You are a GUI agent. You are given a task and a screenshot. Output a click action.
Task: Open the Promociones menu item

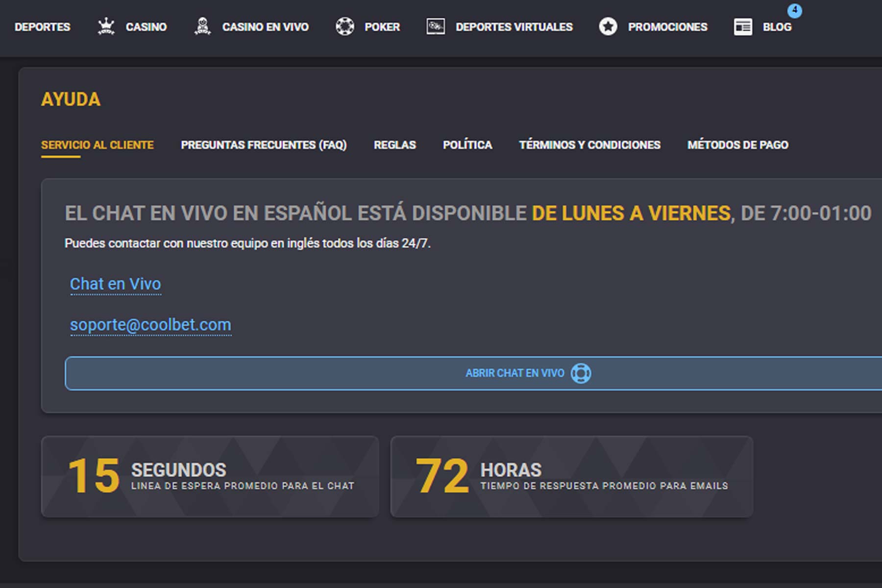(667, 26)
